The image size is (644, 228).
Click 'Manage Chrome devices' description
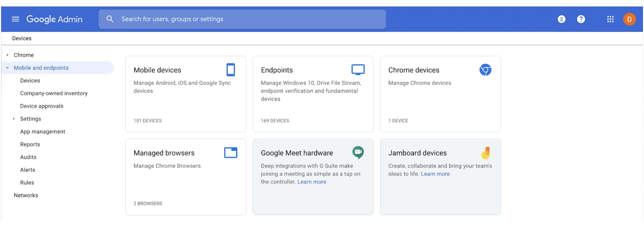point(420,83)
